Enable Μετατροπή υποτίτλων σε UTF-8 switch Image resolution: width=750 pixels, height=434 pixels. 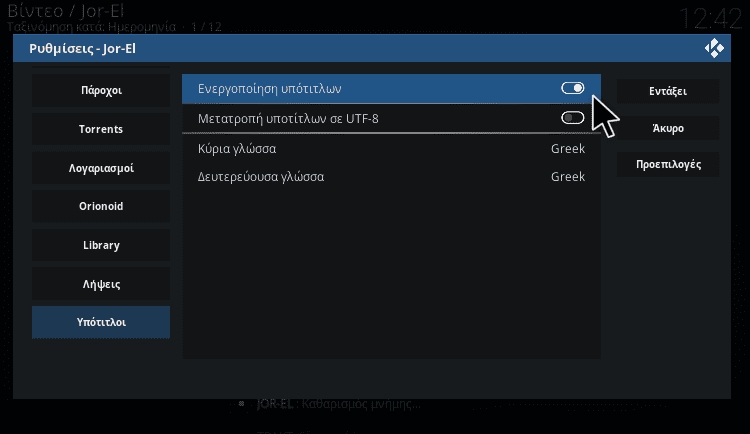[573, 119]
